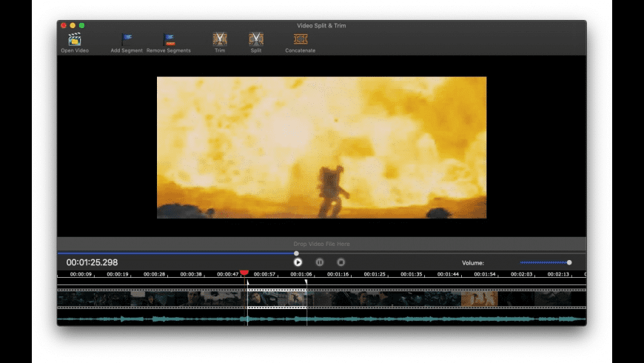This screenshot has height=363, width=644.
Task: Click the red playhead marker on timeline
Action: 244,273
